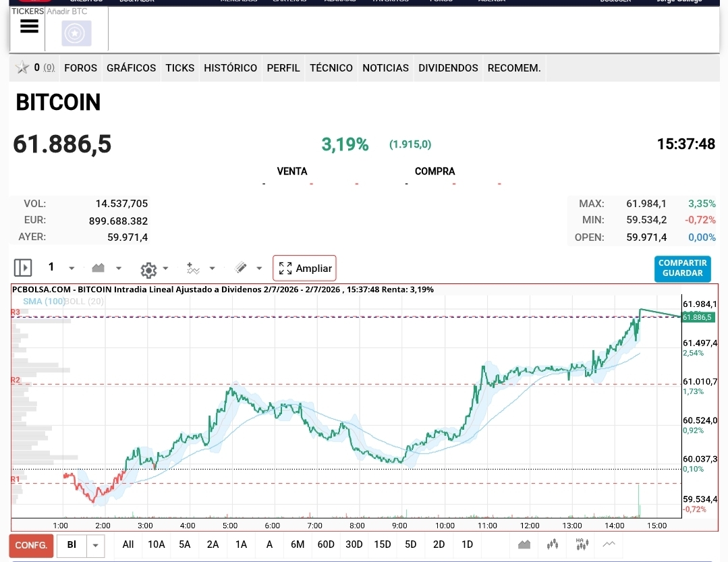Open the DIVIDENDOS tab

pyautogui.click(x=448, y=68)
